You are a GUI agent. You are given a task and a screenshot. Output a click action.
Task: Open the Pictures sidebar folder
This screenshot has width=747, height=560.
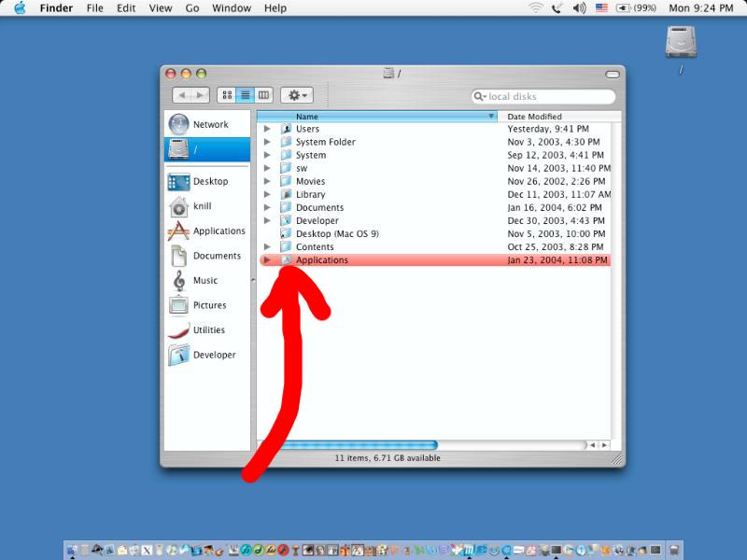coord(178,305)
